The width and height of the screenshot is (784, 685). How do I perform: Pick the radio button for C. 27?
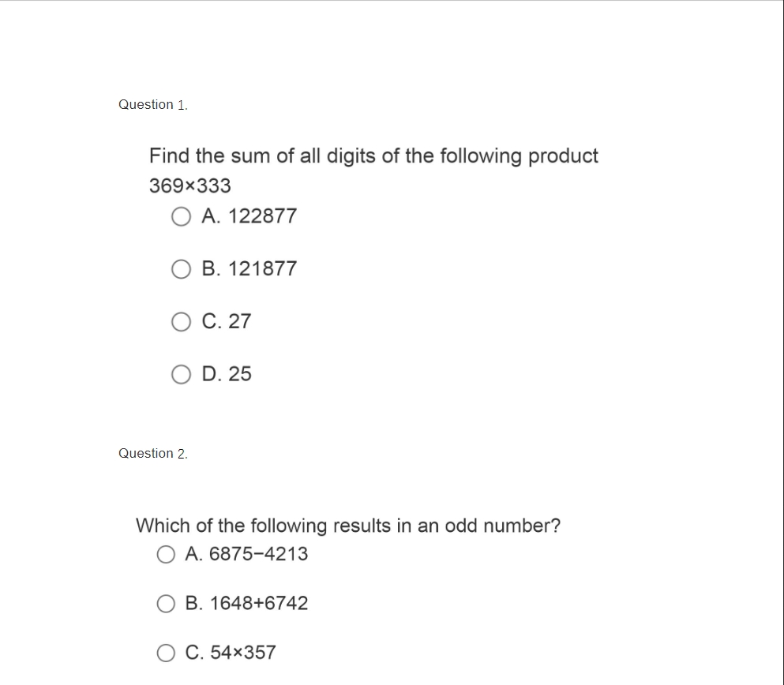182,322
